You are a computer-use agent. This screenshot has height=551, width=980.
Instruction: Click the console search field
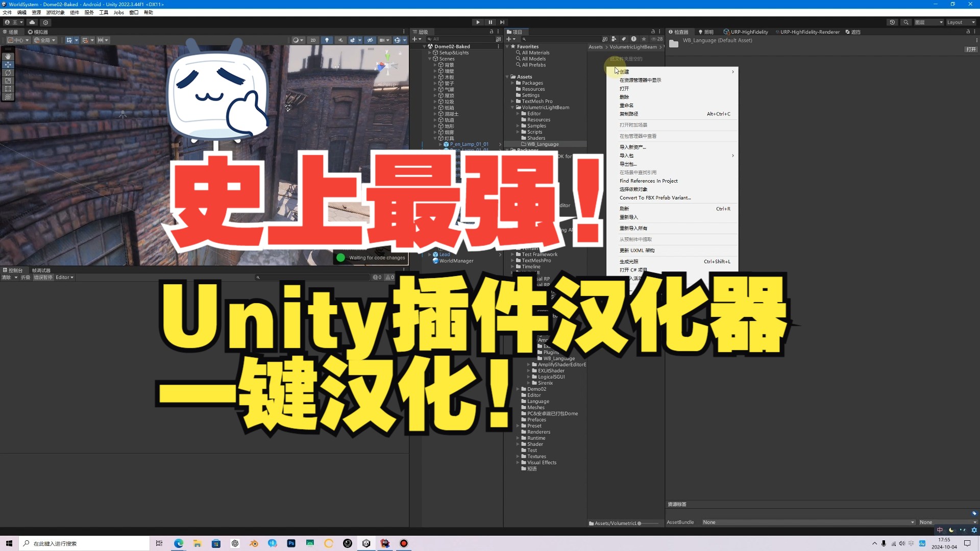312,278
